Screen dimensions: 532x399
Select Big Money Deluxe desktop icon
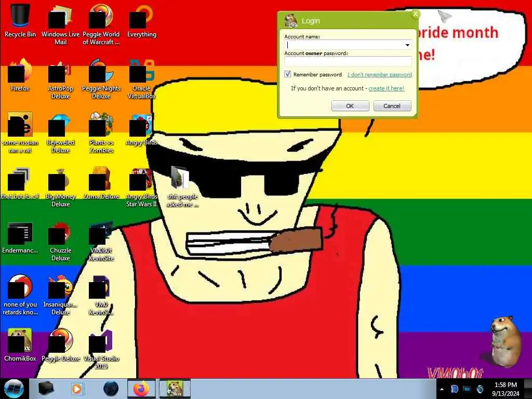point(60,187)
